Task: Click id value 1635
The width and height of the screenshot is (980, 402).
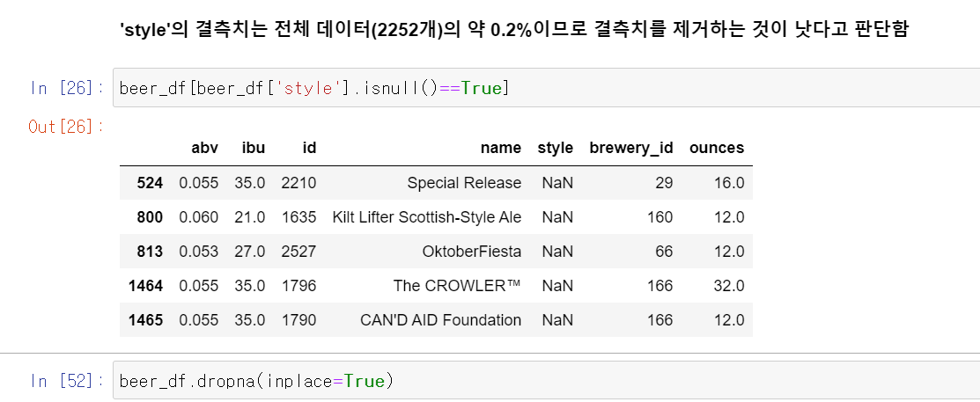Action: click(298, 217)
